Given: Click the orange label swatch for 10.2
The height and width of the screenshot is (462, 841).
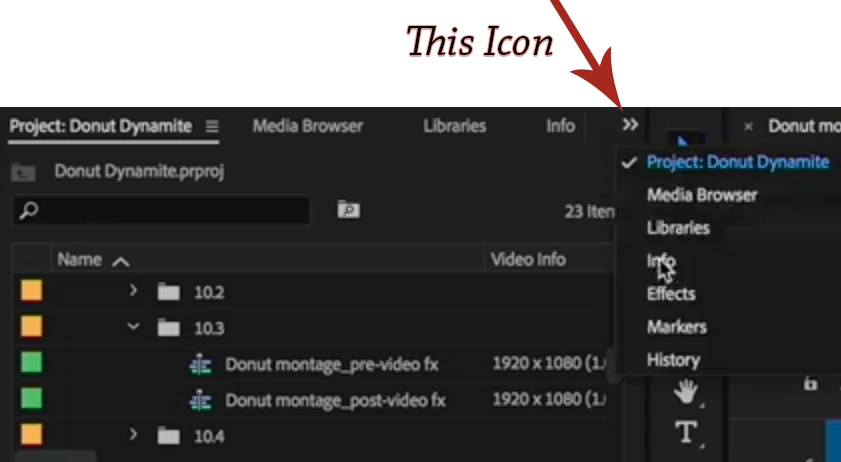Looking at the screenshot, I should click(32, 291).
